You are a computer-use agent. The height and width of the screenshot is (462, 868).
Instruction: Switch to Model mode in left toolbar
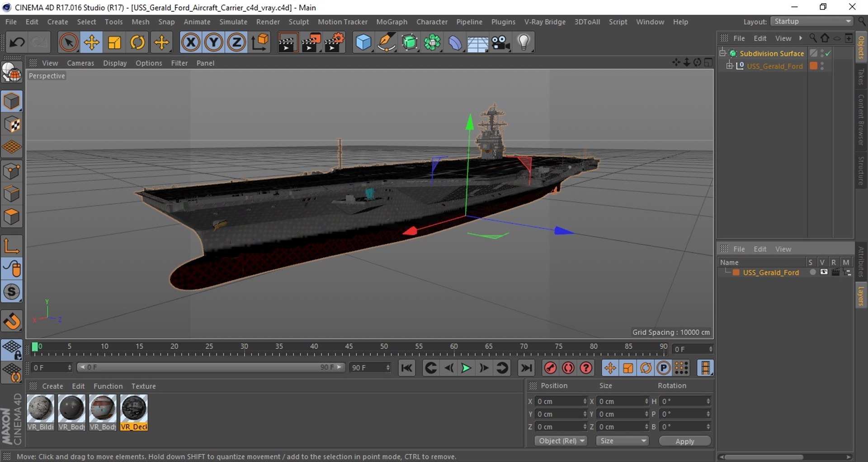[12, 101]
